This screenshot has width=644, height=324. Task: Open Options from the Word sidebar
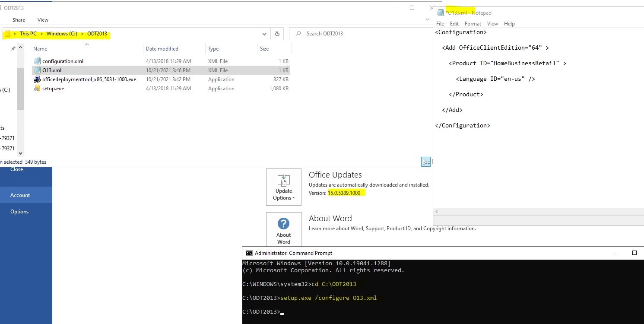[x=19, y=211]
